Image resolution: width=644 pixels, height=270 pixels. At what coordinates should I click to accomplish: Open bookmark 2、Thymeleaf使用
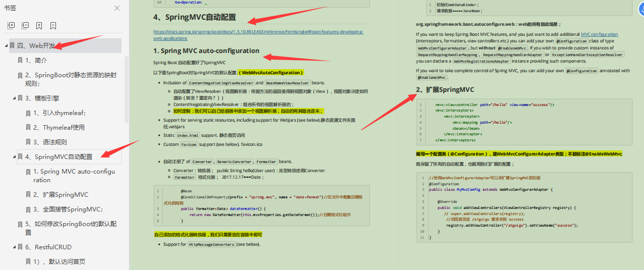(x=59, y=128)
